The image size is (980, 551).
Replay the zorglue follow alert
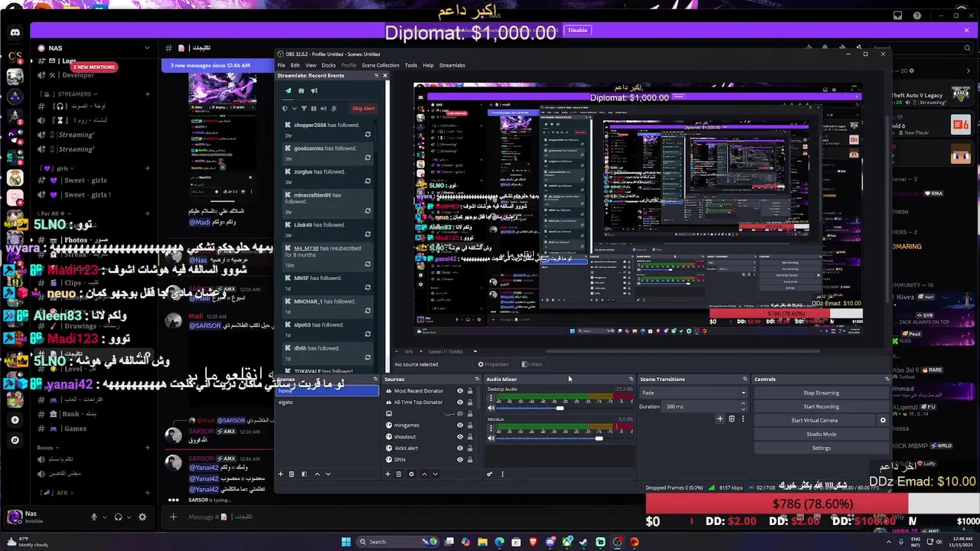point(367,181)
